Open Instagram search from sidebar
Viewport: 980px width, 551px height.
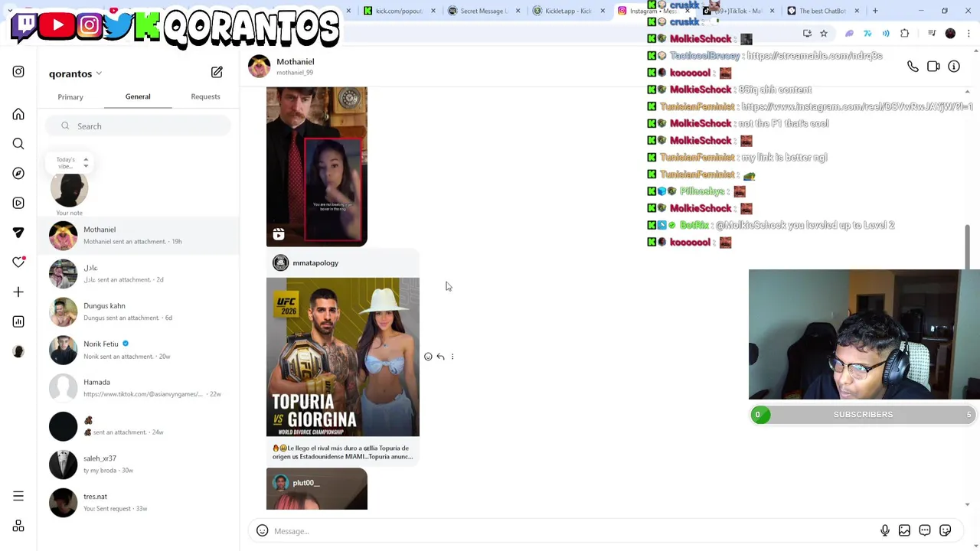point(18,144)
